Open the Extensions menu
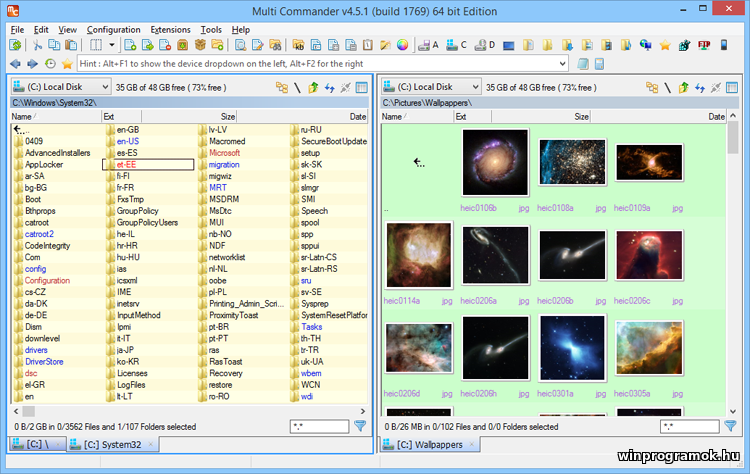The image size is (750, 474). (170, 30)
